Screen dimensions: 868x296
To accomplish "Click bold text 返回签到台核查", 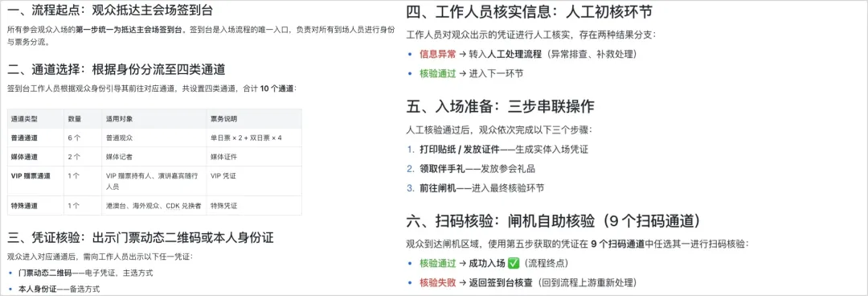I will click(x=501, y=282).
